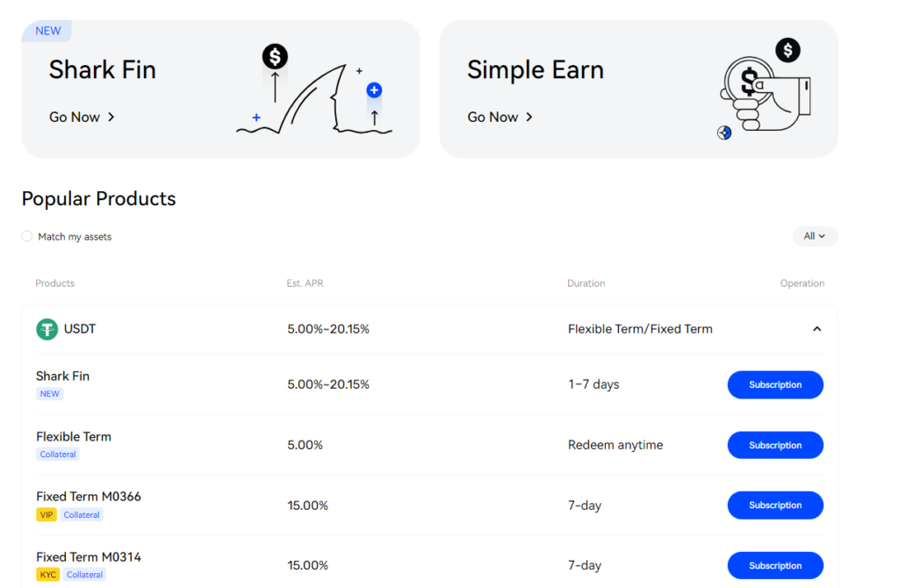
Task: Click the VIP tag under Fixed Term M0366
Action: 47,515
